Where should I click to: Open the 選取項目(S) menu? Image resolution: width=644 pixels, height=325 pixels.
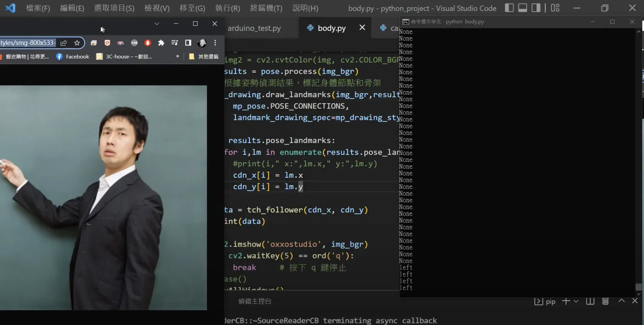114,8
